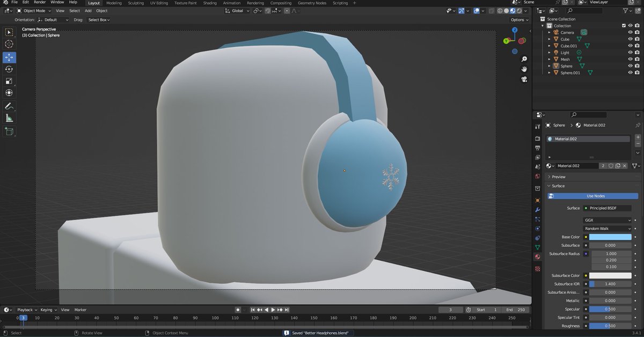Open the View Layer properties tab
The image size is (644, 337).
(x=538, y=157)
